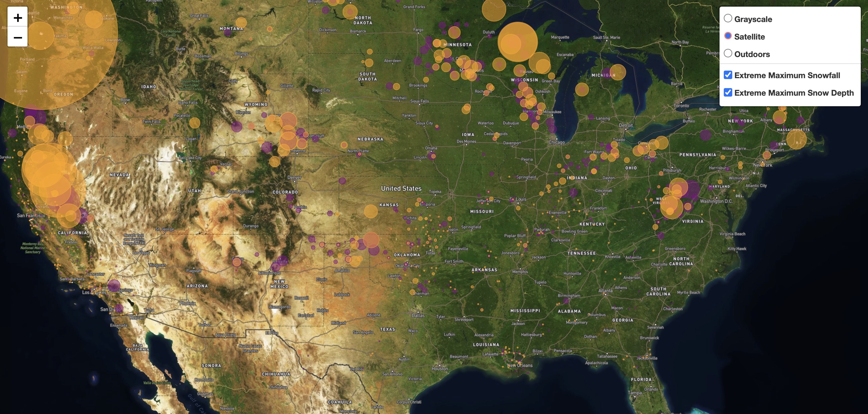Viewport: 868px width, 414px height.
Task: Click the purple circle near Riverton, Wyoming
Action: point(237,127)
